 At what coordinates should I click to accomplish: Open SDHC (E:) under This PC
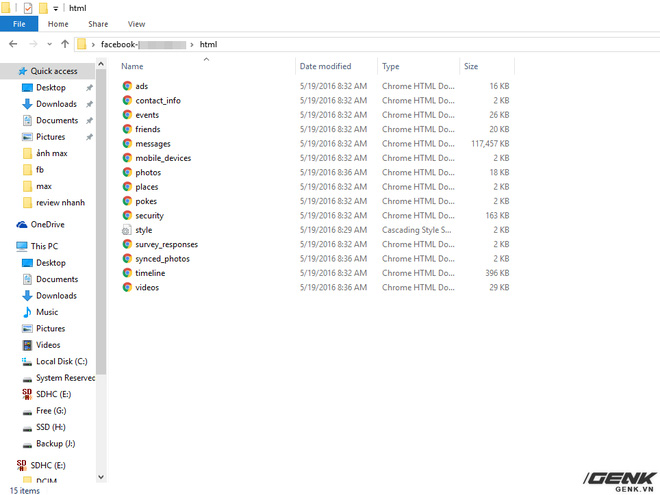[53, 394]
